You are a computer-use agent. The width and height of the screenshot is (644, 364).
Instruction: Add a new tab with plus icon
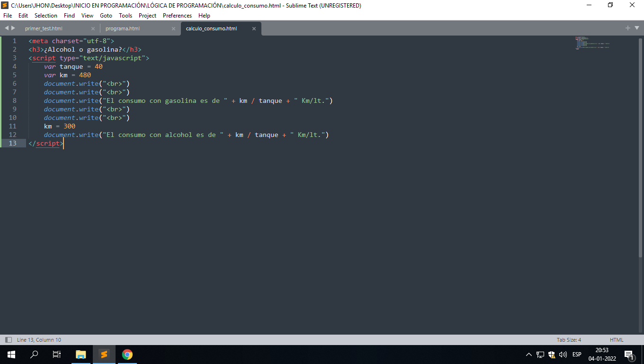[628, 28]
